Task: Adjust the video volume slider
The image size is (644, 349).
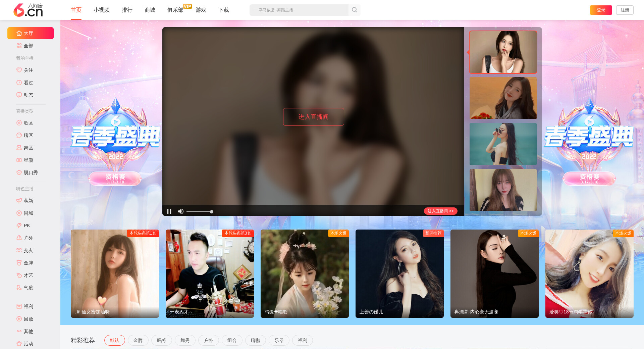Action: click(200, 212)
